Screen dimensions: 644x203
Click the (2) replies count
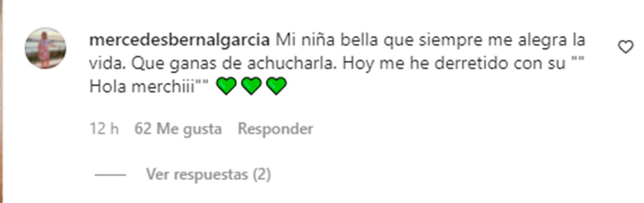point(262,174)
